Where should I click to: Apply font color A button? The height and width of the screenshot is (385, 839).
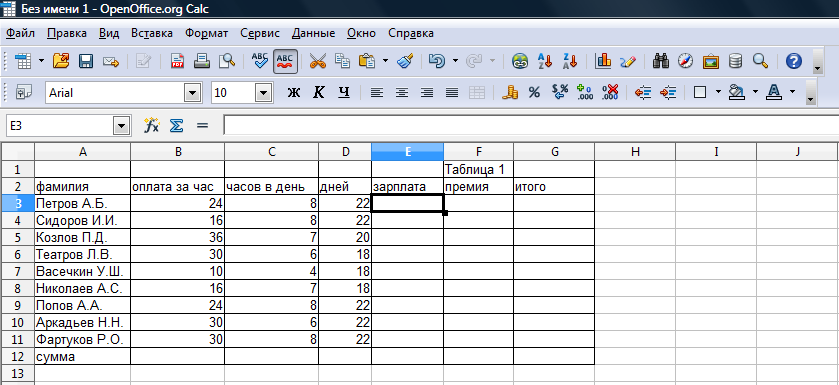click(773, 93)
